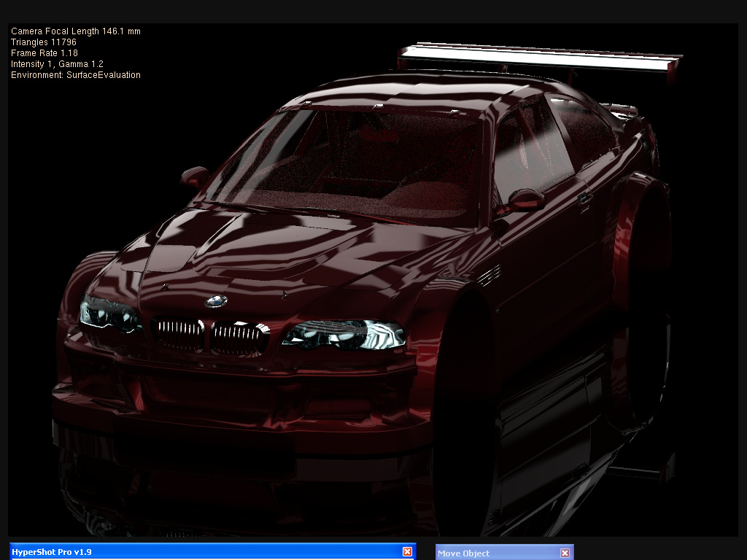Close the Move Object dialog
747x560 pixels.
(565, 553)
